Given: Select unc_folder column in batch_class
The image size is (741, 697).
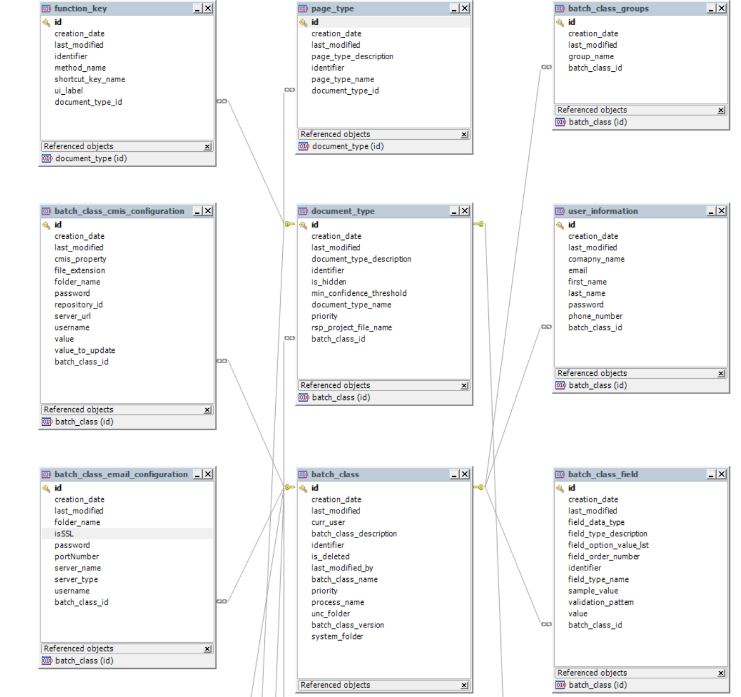Looking at the screenshot, I should (330, 614).
